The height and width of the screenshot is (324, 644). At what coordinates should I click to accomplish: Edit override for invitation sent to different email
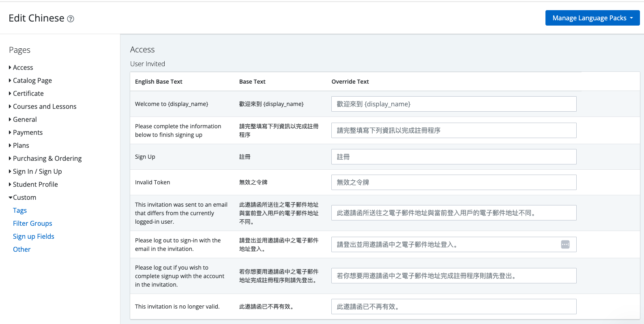pyautogui.click(x=454, y=213)
